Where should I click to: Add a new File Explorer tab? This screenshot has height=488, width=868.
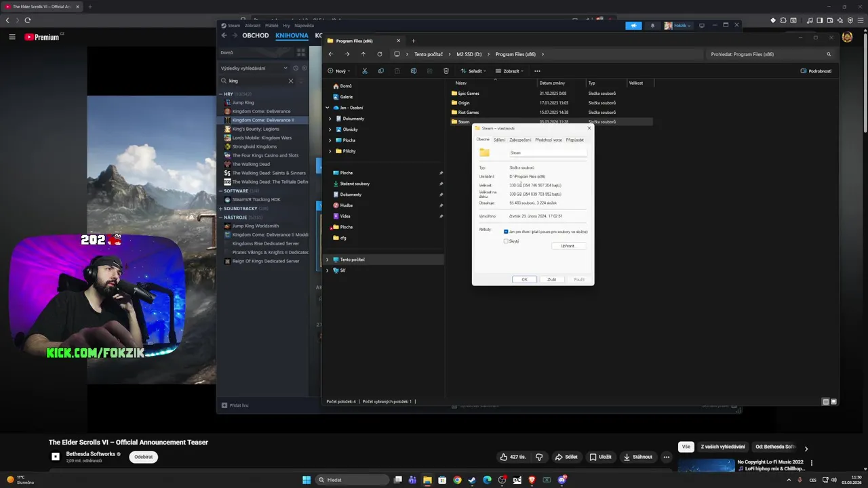pyautogui.click(x=414, y=41)
